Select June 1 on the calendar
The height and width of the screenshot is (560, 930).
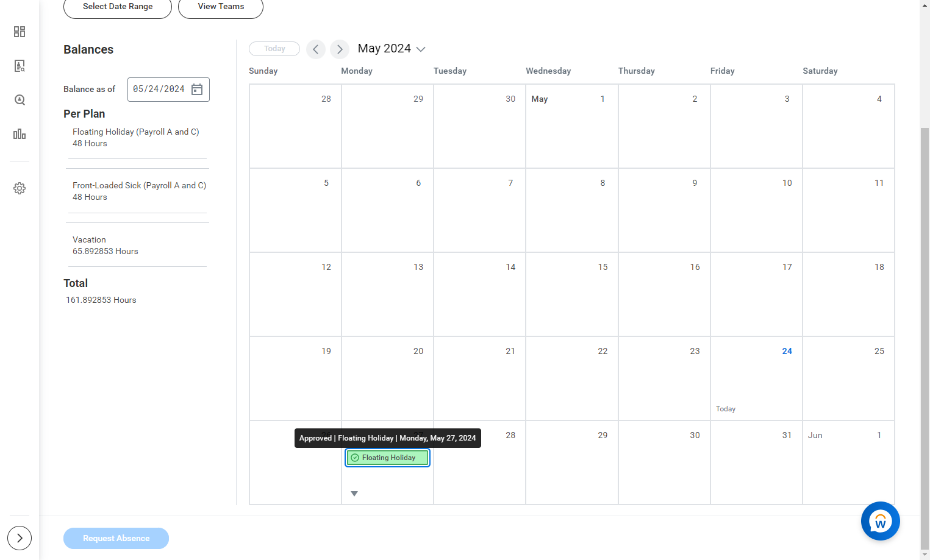point(848,463)
